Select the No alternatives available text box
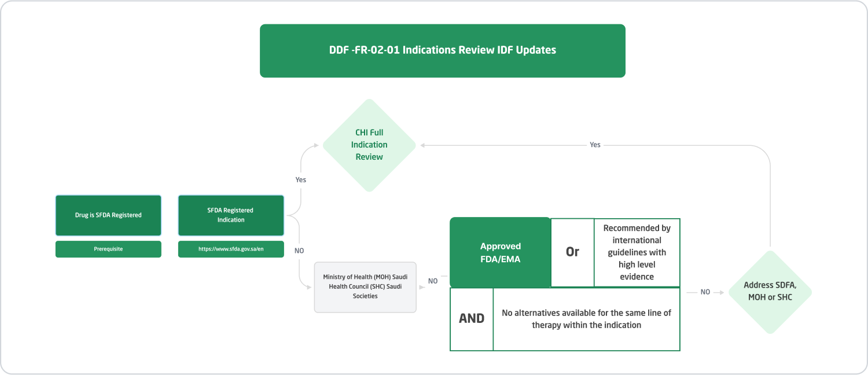Screen dimensions: 868x375 point(586,319)
